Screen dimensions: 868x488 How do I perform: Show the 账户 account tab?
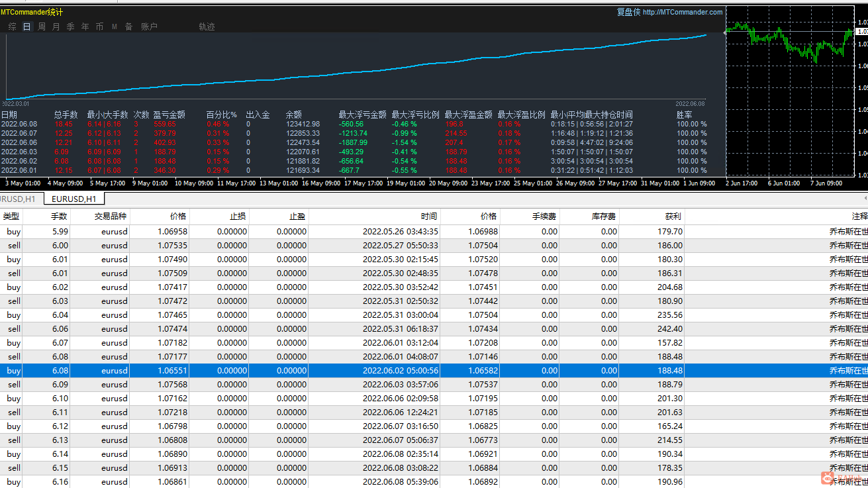coord(149,27)
